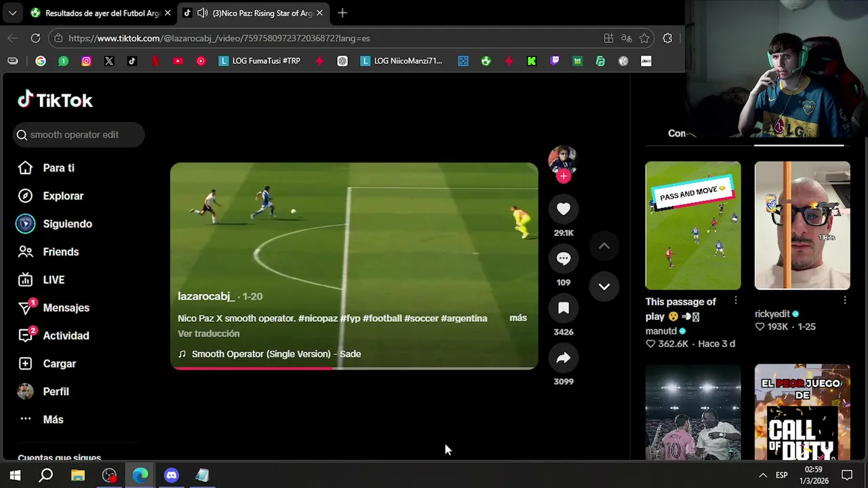Open Netflix bookmark in favorites bar

tap(155, 61)
